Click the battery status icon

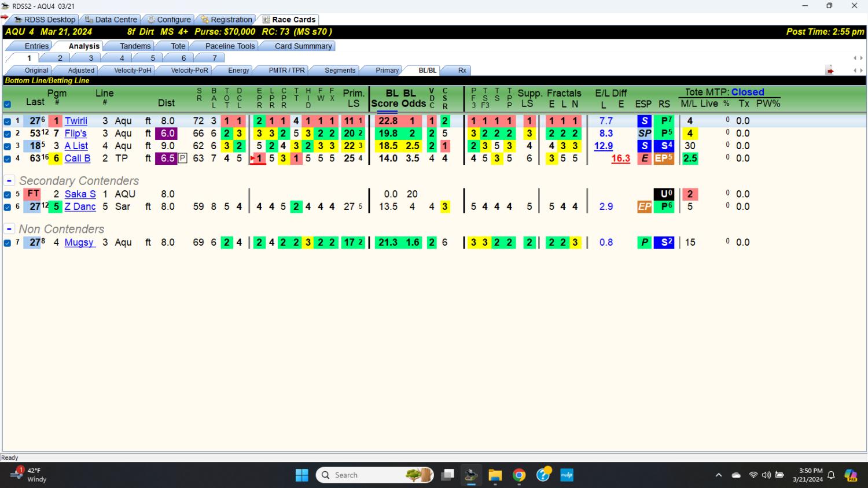pyautogui.click(x=779, y=475)
